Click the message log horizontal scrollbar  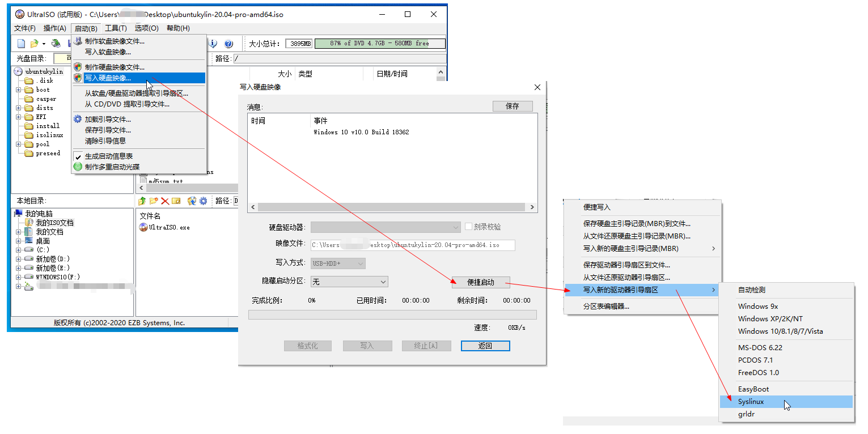[x=392, y=207]
